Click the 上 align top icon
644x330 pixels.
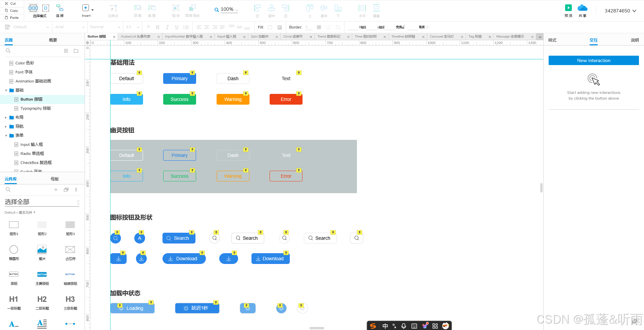tap(310, 8)
